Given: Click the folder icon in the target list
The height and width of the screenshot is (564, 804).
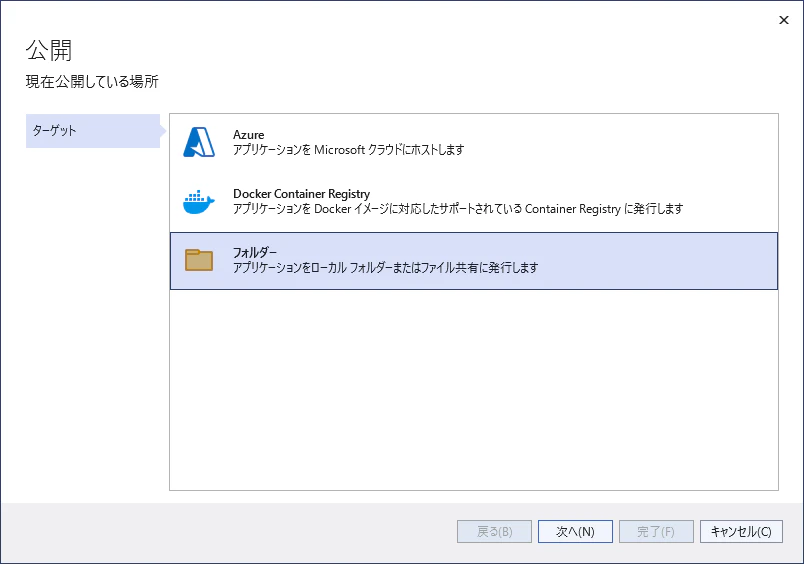Looking at the screenshot, I should tap(199, 260).
